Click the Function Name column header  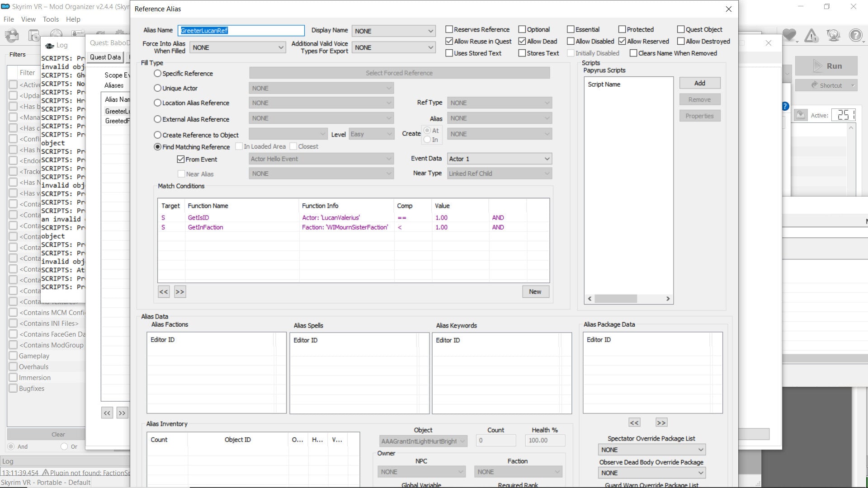[x=241, y=206]
